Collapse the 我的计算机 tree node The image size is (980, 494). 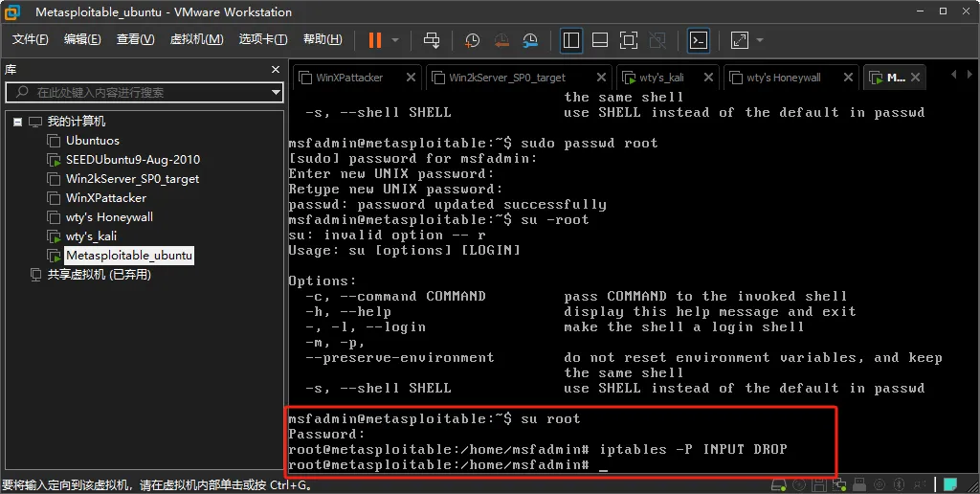point(17,122)
